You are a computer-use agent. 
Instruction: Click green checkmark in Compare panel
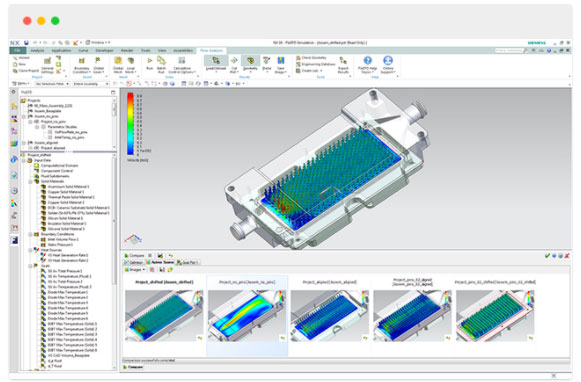(x=547, y=256)
